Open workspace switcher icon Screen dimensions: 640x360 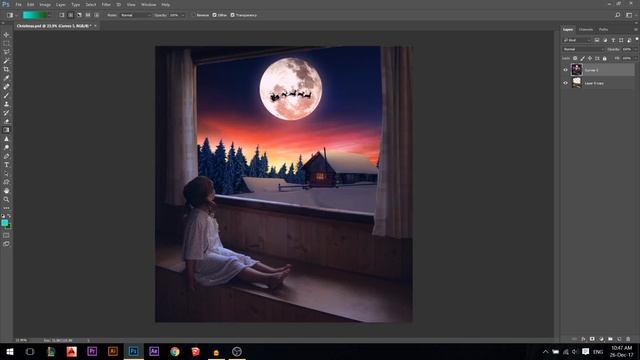(629, 15)
